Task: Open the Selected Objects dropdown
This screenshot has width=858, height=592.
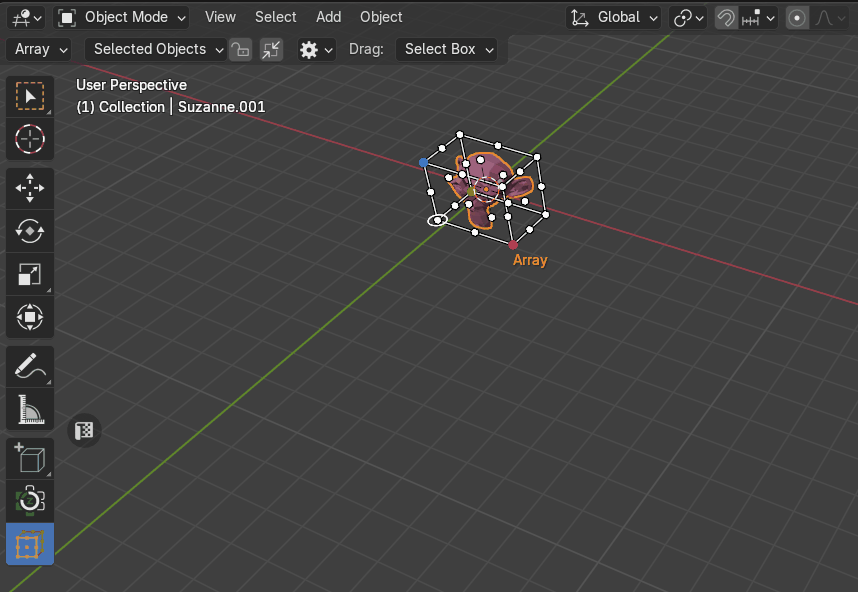Action: click(155, 49)
